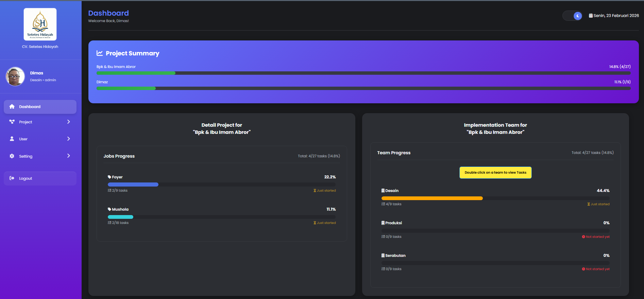
Task: Click the tag icon beside Mushola
Action: (109, 209)
